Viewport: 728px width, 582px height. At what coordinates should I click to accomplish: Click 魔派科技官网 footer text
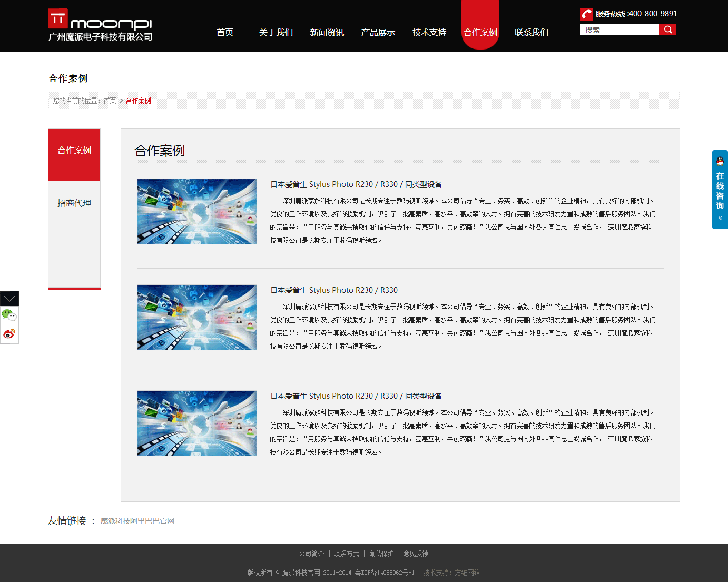click(301, 573)
